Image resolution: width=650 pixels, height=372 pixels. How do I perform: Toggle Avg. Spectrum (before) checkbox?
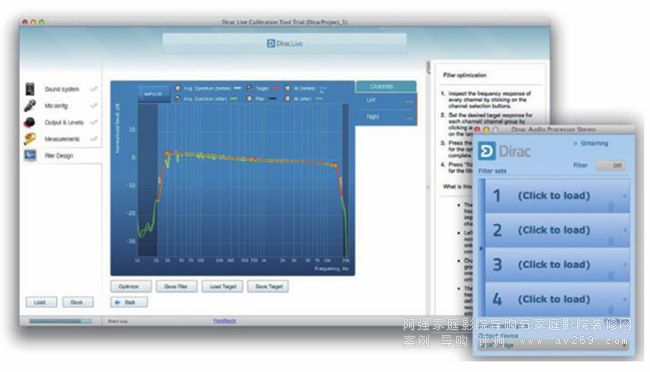(x=178, y=88)
